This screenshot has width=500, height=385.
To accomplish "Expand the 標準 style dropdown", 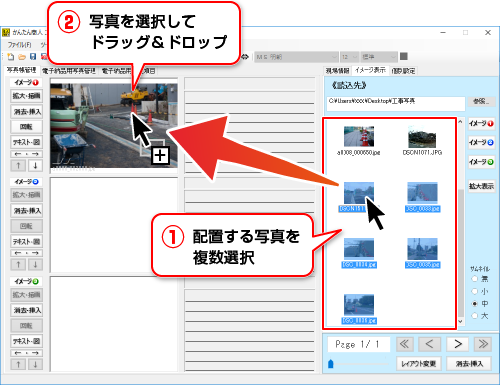I will coord(379,57).
